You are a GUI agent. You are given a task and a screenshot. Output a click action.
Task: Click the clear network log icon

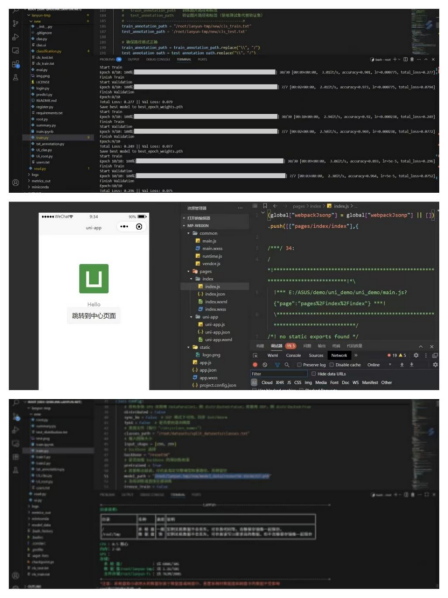265,365
